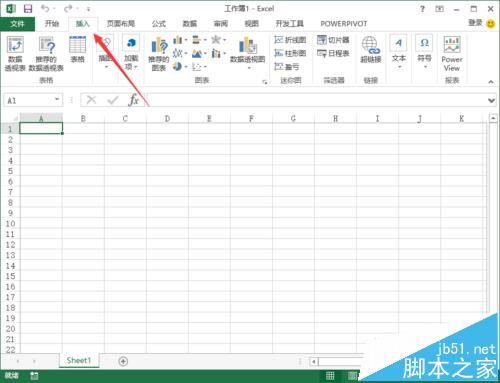
Task: Click the fx Insert Function icon
Action: click(133, 100)
